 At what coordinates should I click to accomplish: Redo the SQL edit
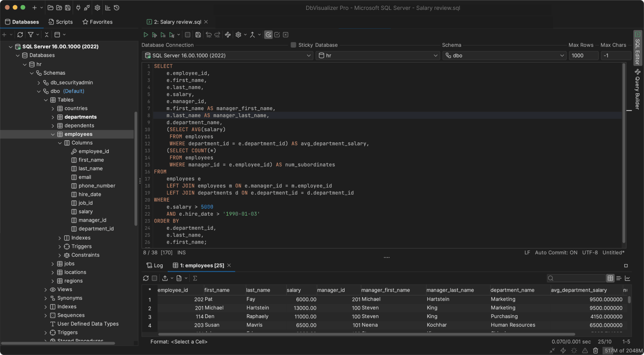pos(218,34)
